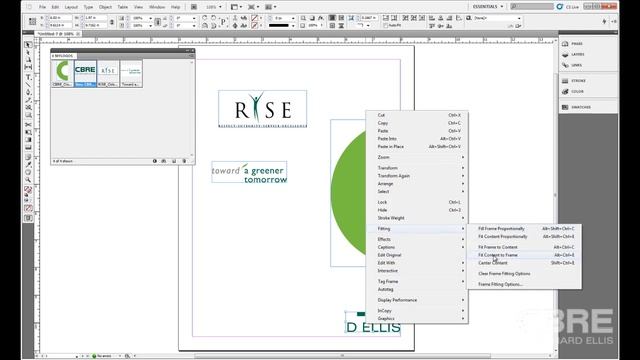The image size is (640, 360).
Task: Select the Rectangle Frame tool
Action: click(28, 108)
